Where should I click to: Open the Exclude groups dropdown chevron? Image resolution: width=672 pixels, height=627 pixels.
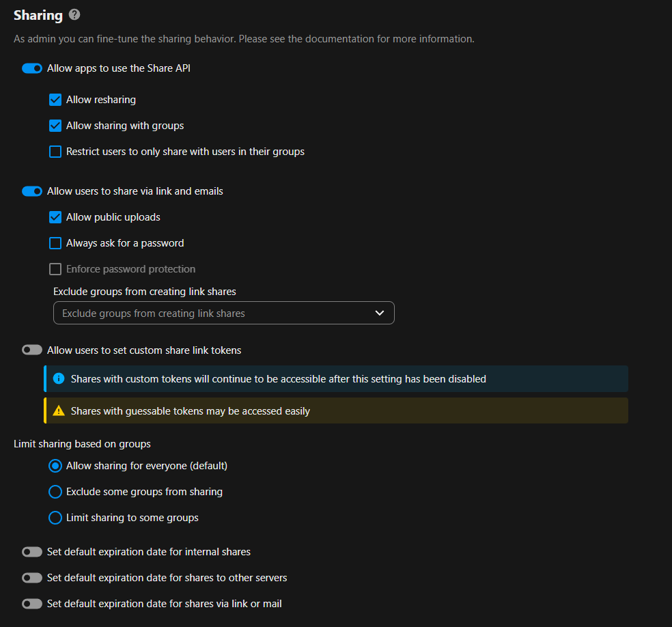[x=380, y=313]
